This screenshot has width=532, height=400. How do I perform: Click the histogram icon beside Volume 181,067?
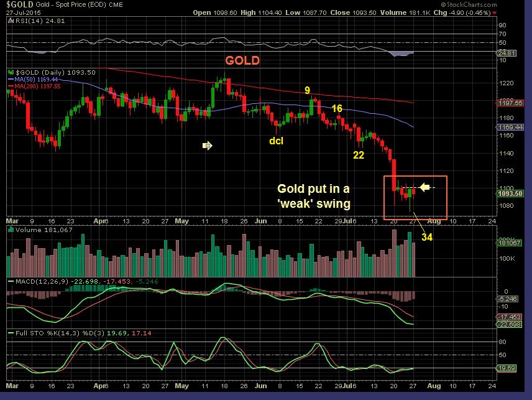tap(10, 230)
